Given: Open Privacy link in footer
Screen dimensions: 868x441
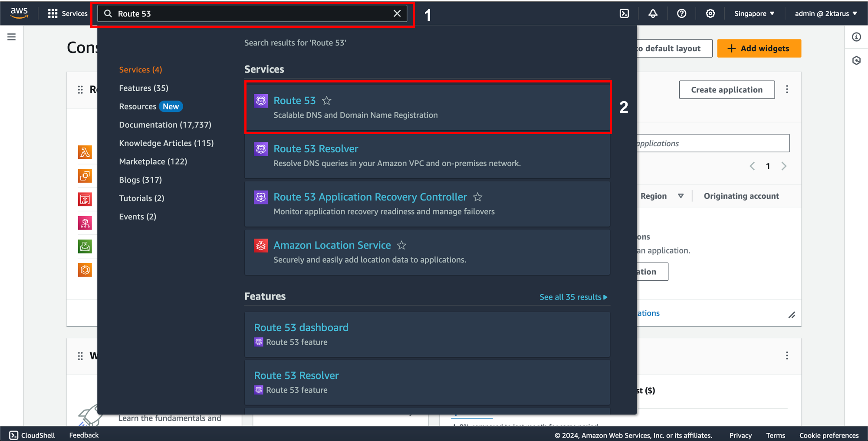Looking at the screenshot, I should click(x=740, y=435).
